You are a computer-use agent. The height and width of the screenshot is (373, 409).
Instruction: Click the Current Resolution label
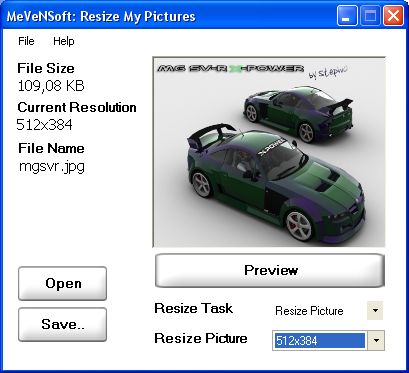pos(77,107)
